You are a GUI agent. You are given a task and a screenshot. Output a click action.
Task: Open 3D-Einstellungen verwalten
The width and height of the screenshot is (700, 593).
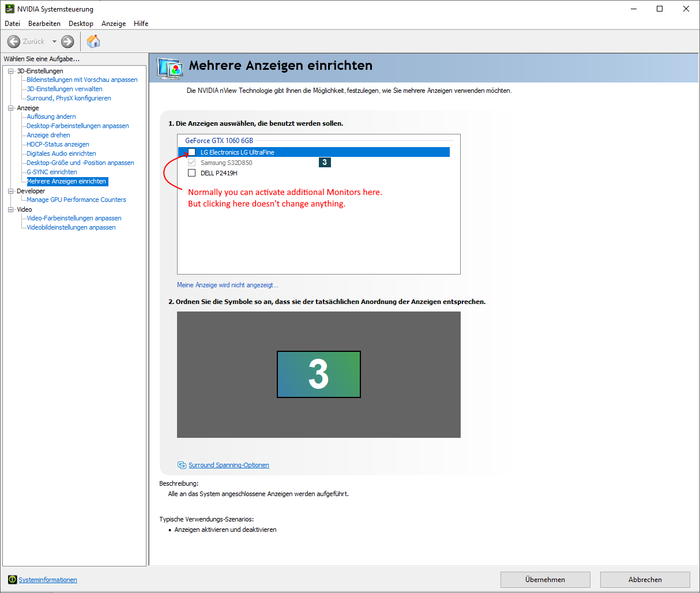point(65,89)
